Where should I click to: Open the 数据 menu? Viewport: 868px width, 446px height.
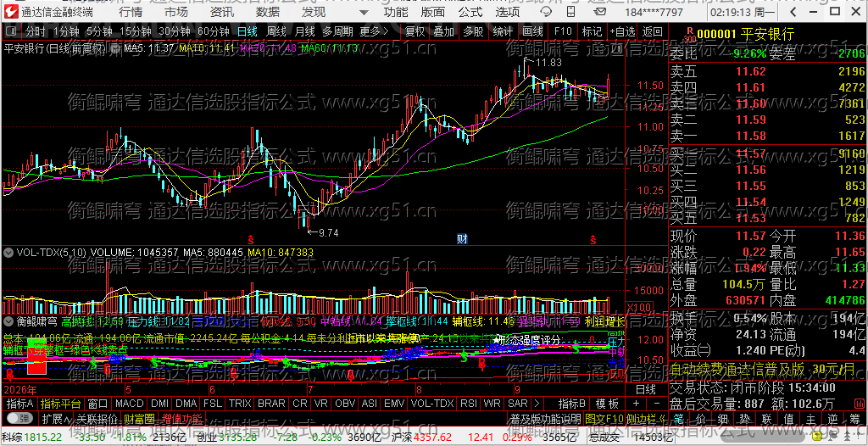click(x=268, y=12)
